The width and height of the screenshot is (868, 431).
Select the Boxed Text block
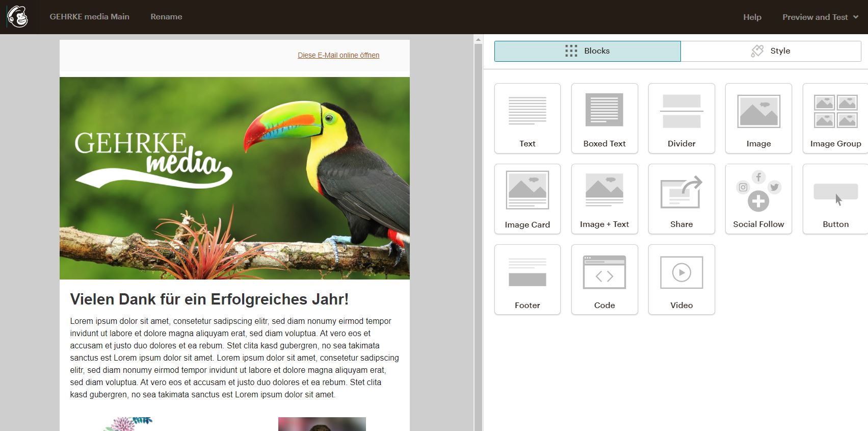coord(604,118)
